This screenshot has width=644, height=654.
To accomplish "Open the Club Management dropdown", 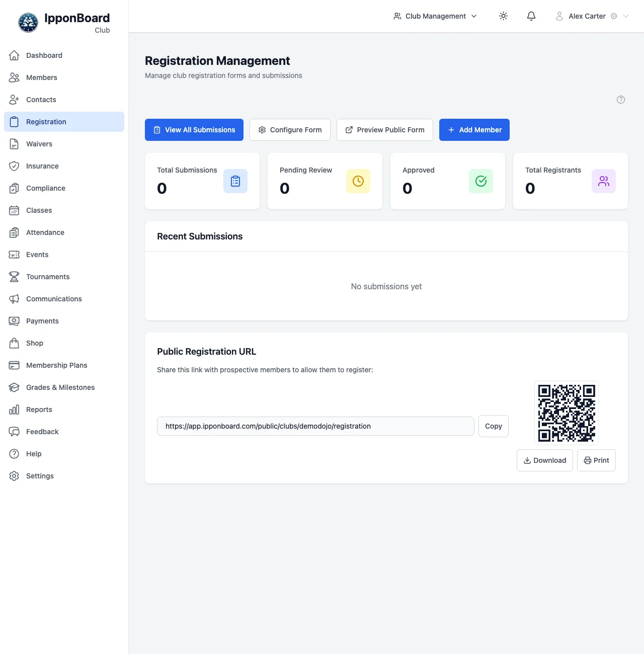I will (x=435, y=16).
